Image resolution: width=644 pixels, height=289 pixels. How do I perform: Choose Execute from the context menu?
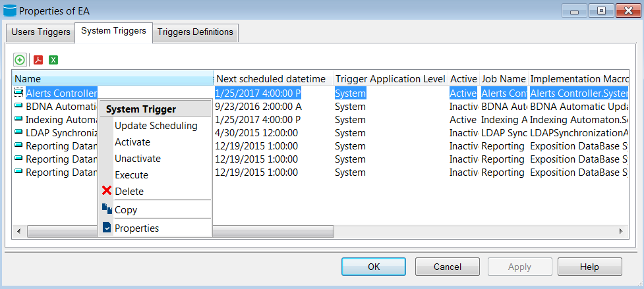131,175
